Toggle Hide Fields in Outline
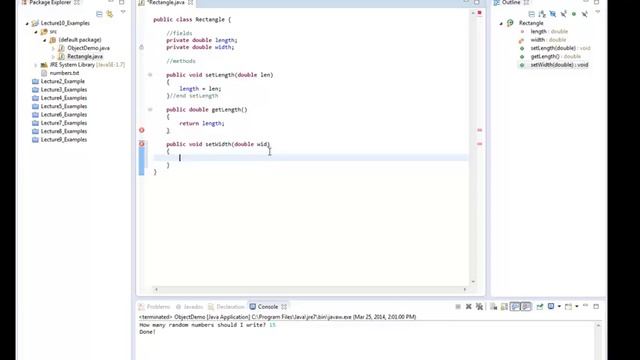This screenshot has height=360, width=640. 553,14
